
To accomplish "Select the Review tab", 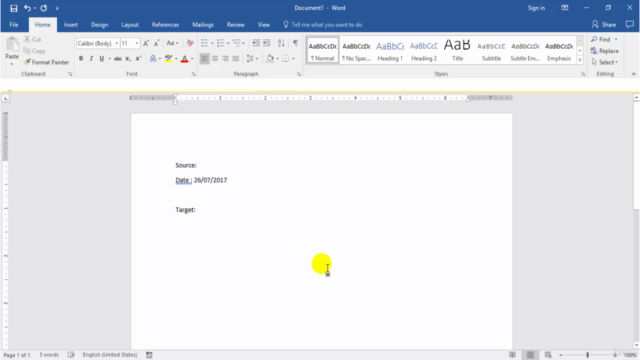I will coord(236,24).
